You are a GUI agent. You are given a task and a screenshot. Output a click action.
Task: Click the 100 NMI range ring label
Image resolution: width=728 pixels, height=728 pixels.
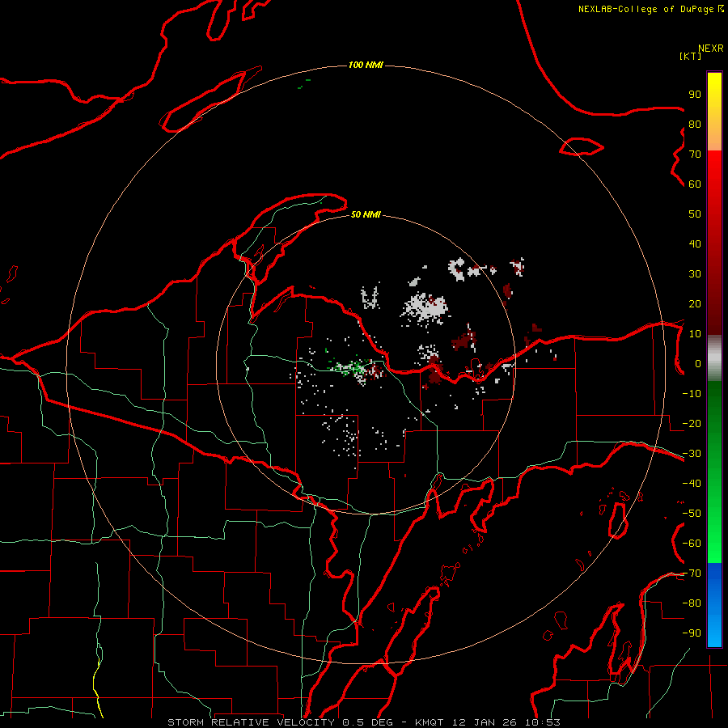point(366,65)
